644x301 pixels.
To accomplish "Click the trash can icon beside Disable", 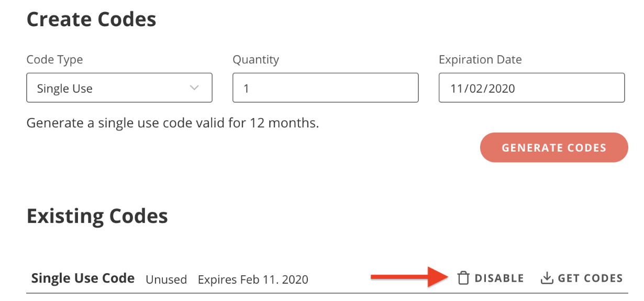I will tap(463, 278).
